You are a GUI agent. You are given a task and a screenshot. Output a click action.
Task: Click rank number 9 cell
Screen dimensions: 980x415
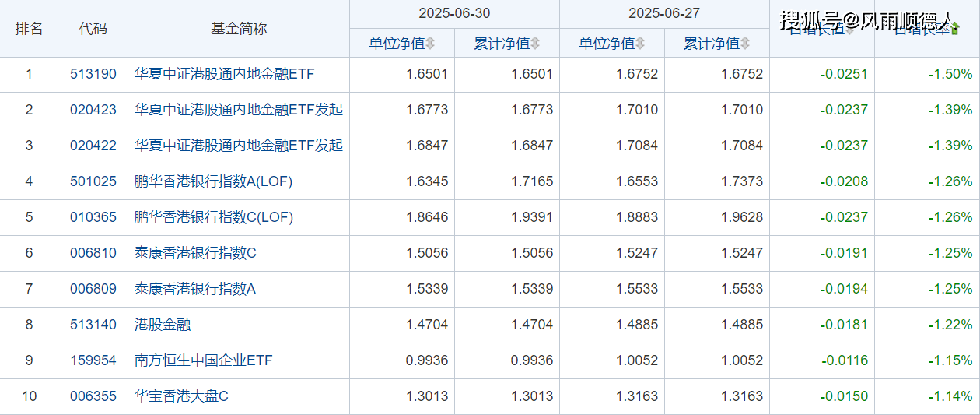click(29, 361)
